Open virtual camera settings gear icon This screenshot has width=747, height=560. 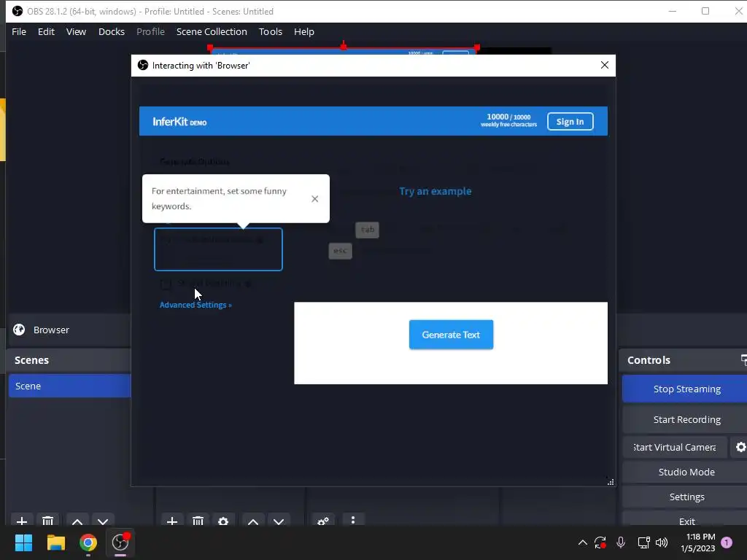[x=740, y=447]
